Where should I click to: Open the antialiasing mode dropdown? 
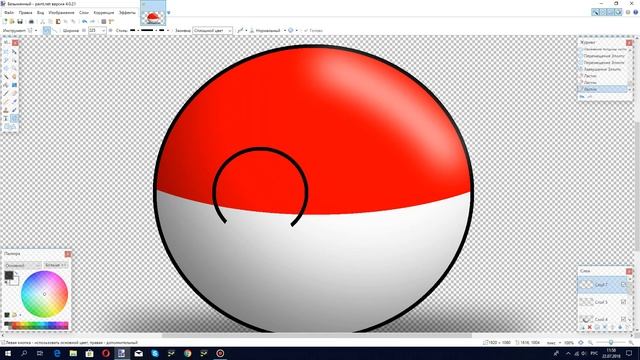[x=242, y=30]
